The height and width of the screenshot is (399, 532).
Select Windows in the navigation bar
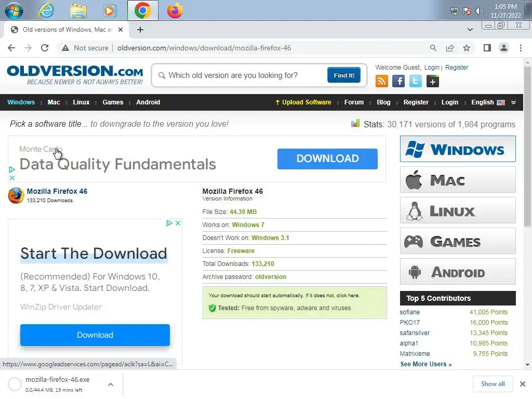[x=21, y=102]
